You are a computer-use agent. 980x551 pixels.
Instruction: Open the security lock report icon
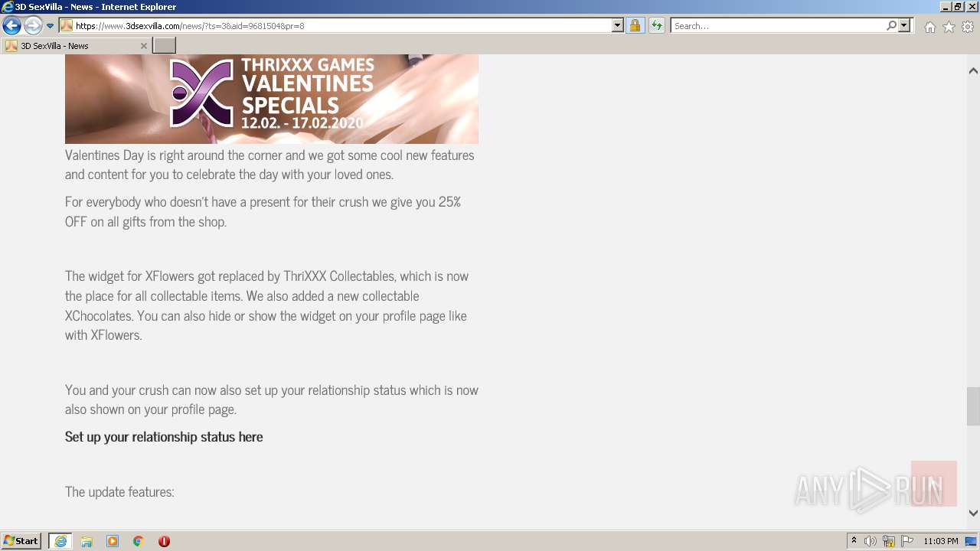tap(635, 25)
